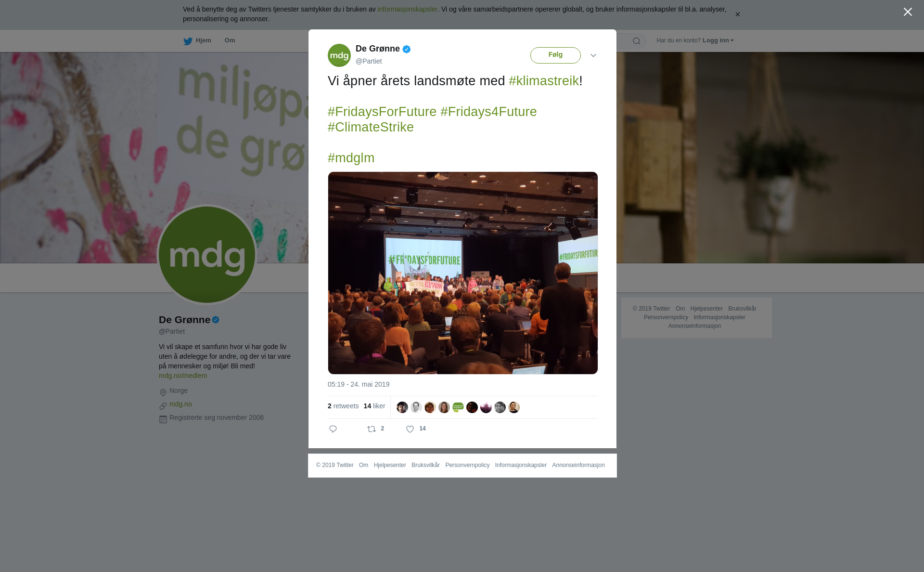Open the Logg inn dropdown
The width and height of the screenshot is (924, 572).
tap(718, 40)
